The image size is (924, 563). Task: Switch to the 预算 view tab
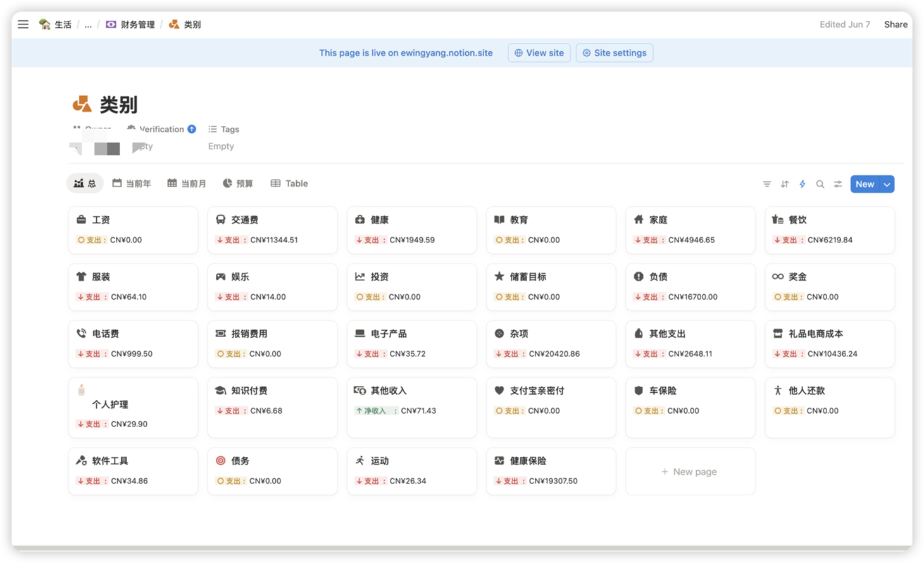point(238,183)
